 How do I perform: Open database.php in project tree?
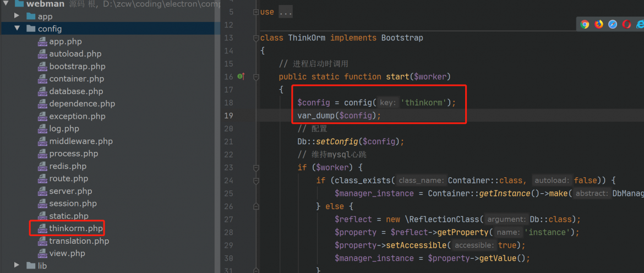[76, 91]
